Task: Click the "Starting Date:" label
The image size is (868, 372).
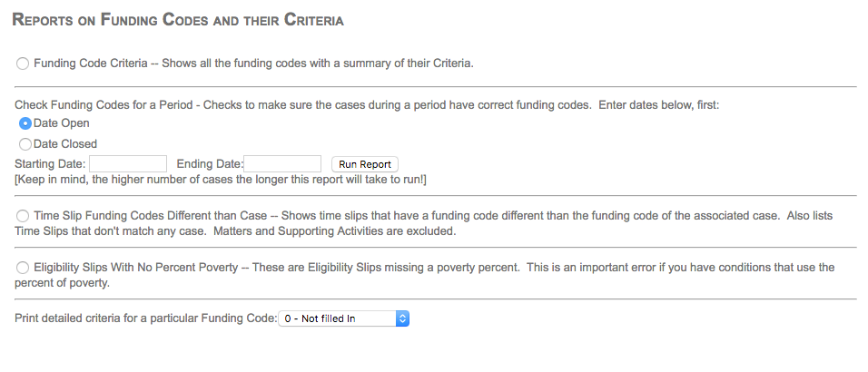Action: (51, 164)
